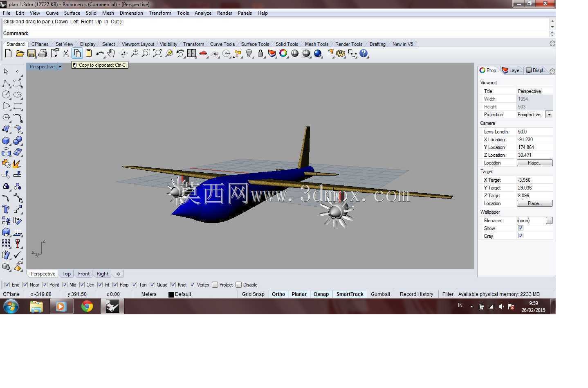Click the four-viewport layout icon

point(192,54)
